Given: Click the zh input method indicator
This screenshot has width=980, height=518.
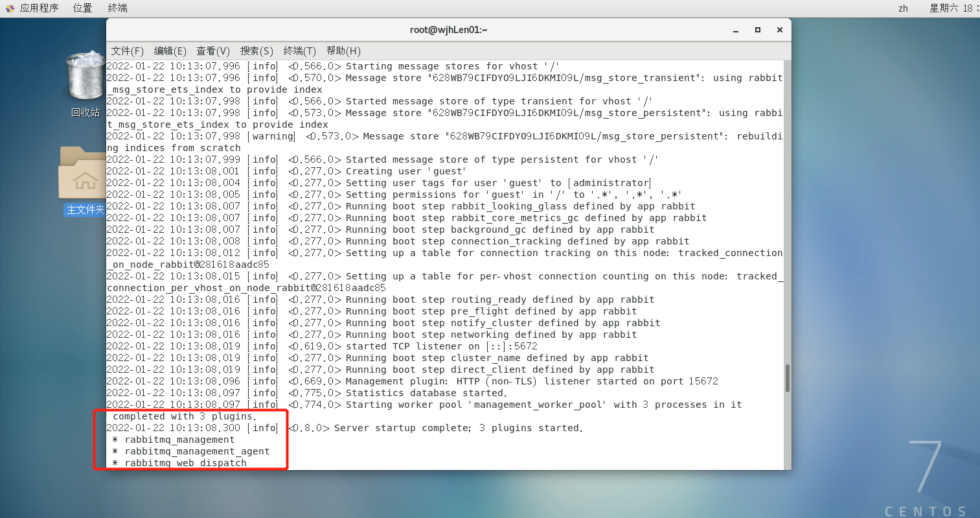Looking at the screenshot, I should [x=903, y=8].
